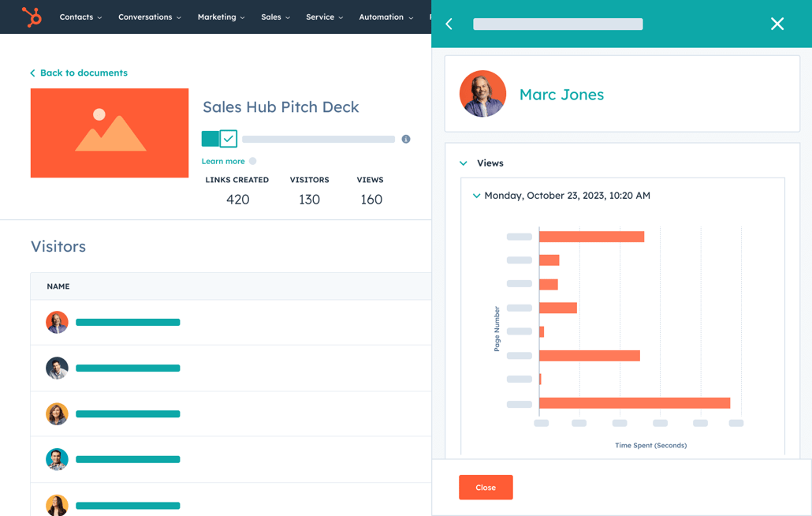Close the visitor details panel with the X
812x516 pixels.
coord(777,24)
